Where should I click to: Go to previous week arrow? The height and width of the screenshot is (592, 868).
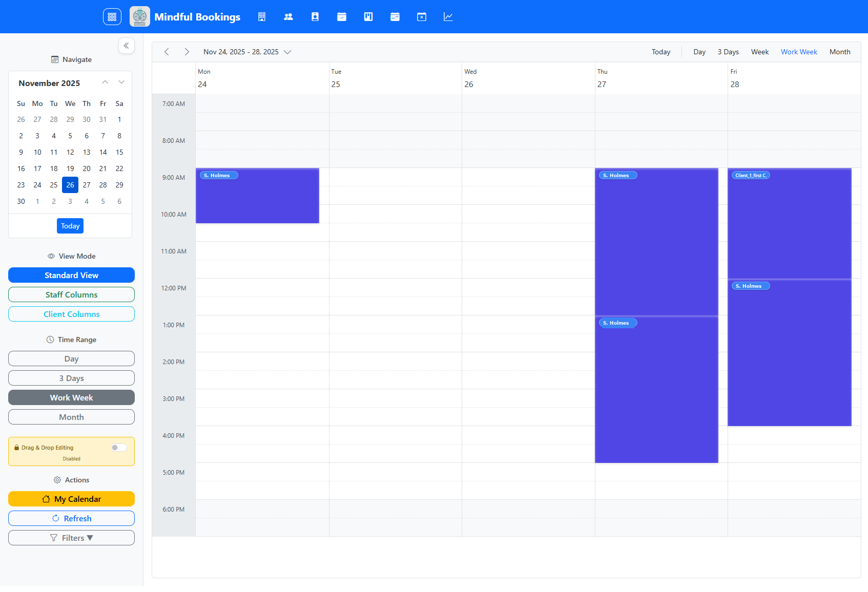(x=167, y=52)
